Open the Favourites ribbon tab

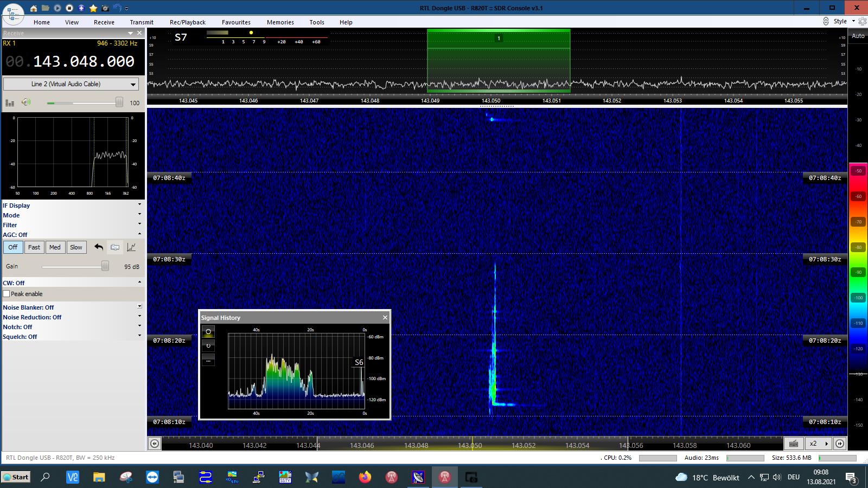pyautogui.click(x=236, y=22)
